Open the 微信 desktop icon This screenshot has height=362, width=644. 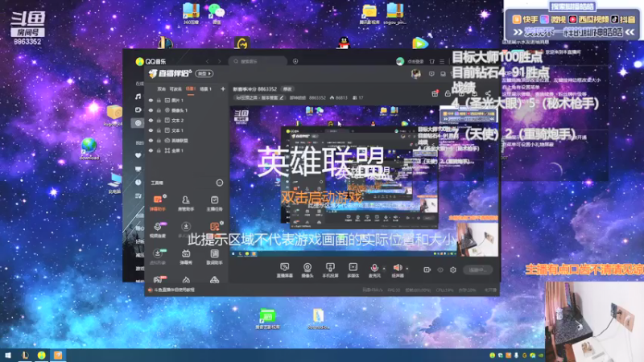tap(216, 14)
